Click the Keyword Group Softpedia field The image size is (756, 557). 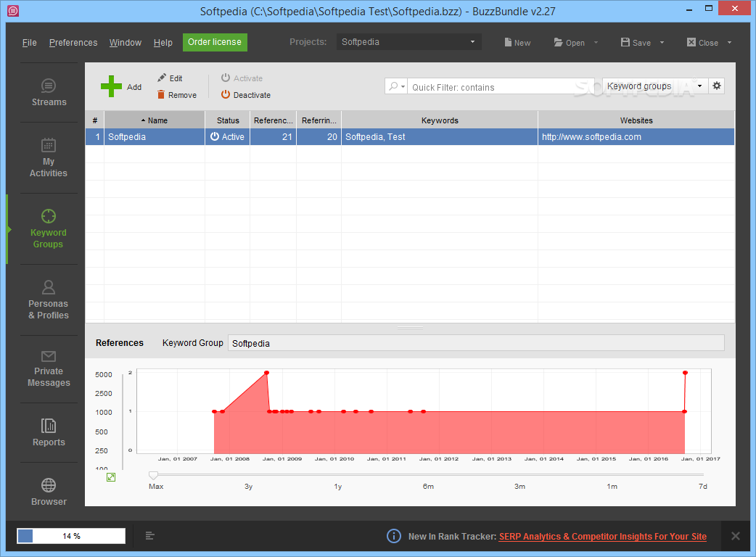click(476, 343)
